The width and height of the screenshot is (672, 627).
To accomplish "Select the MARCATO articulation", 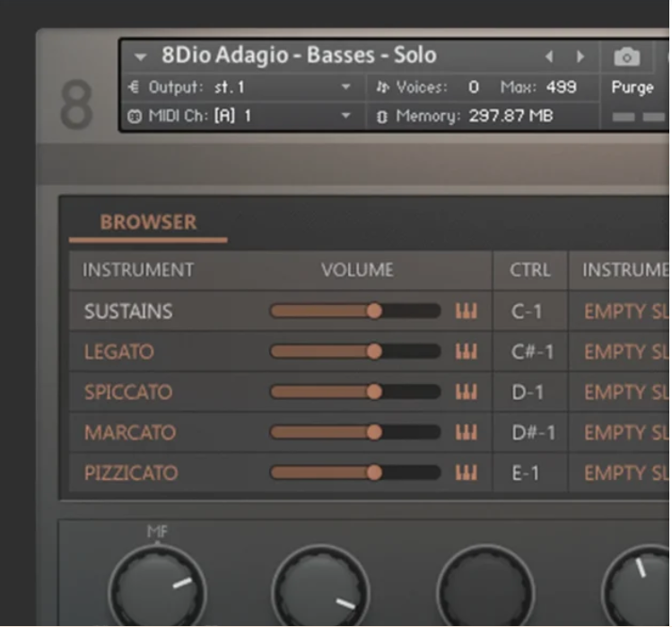I will (130, 432).
